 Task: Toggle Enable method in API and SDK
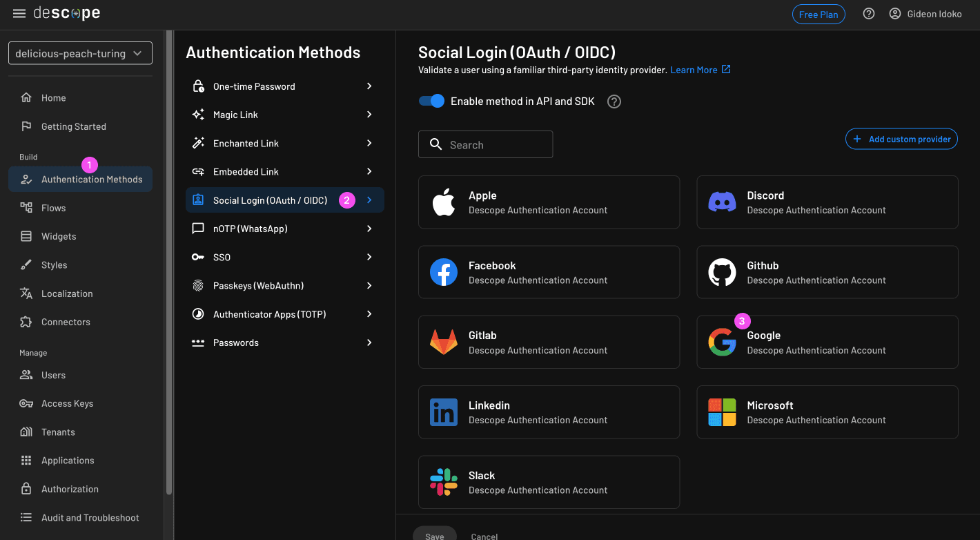pos(431,101)
